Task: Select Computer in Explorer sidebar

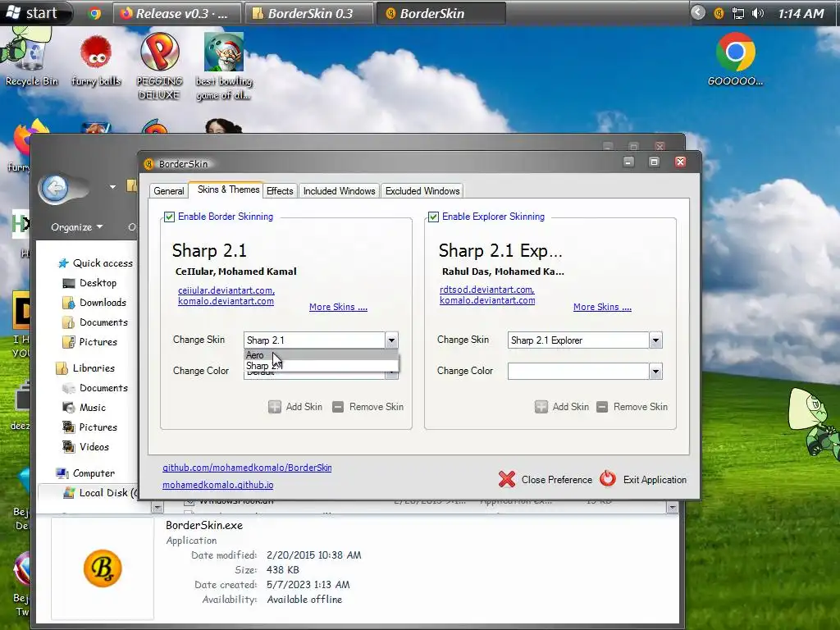Action: (x=85, y=473)
